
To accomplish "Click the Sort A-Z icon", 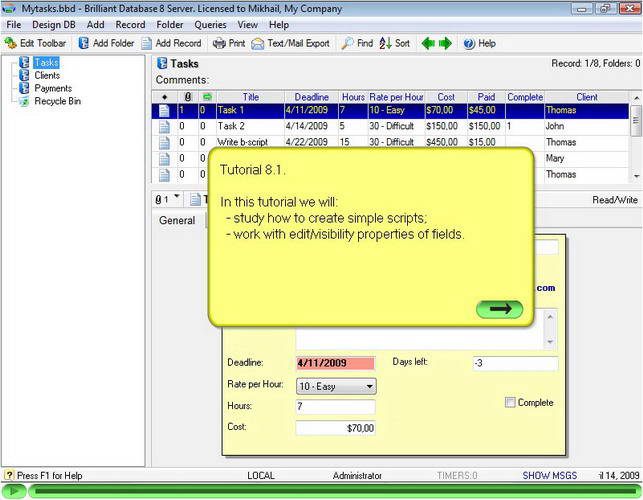I will point(385,43).
